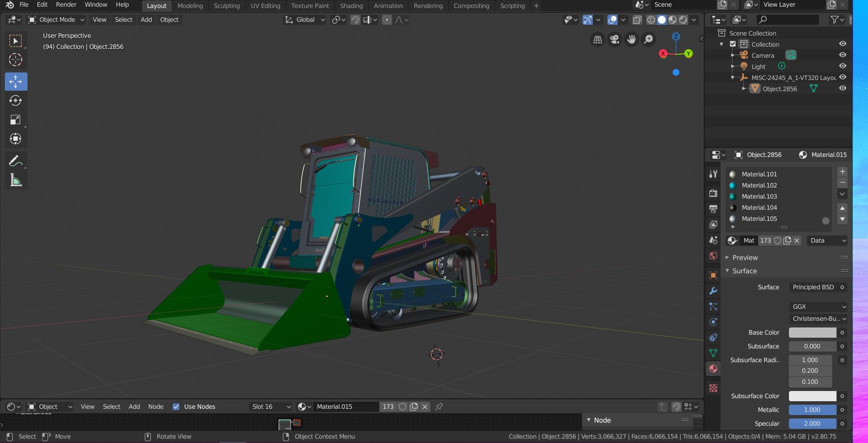Screen dimensions: 868x443
Task: Open the GGX distribution dropdown
Action: tap(819, 307)
